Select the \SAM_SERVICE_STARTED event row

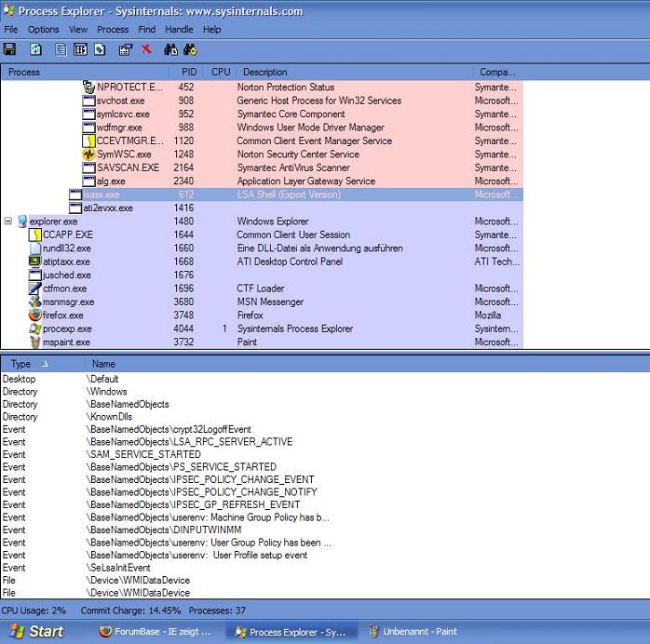pyautogui.click(x=325, y=454)
